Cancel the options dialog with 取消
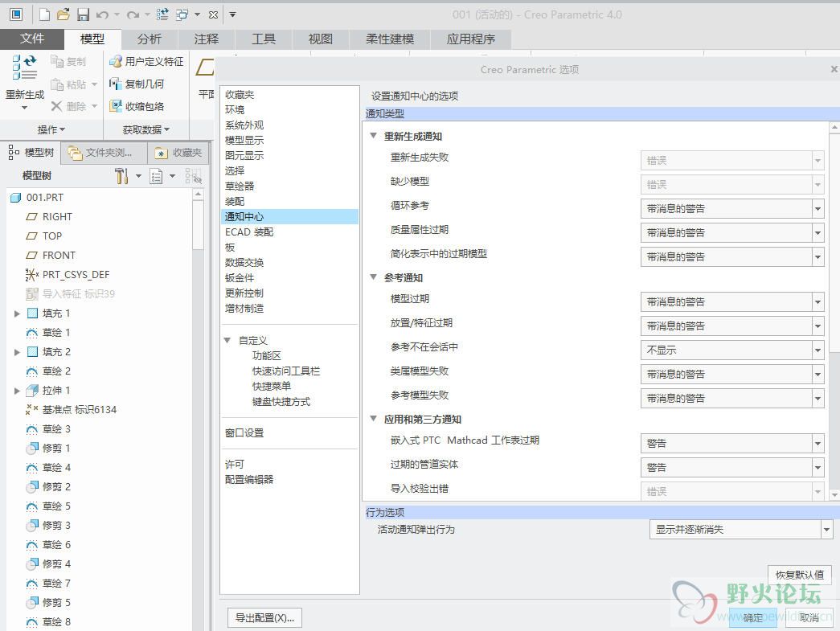This screenshot has width=840, height=631. pos(809,617)
